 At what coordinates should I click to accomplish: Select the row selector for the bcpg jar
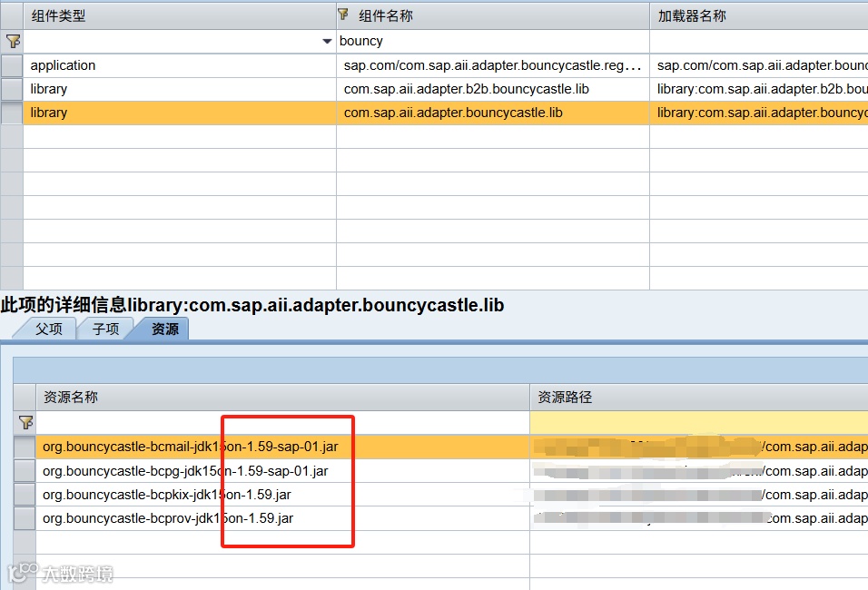click(25, 471)
